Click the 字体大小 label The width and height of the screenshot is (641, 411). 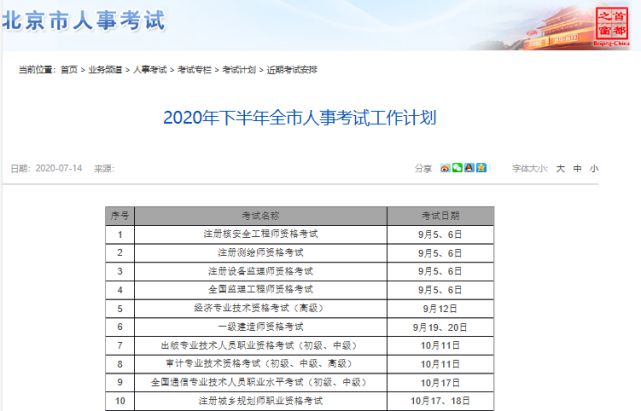click(530, 168)
